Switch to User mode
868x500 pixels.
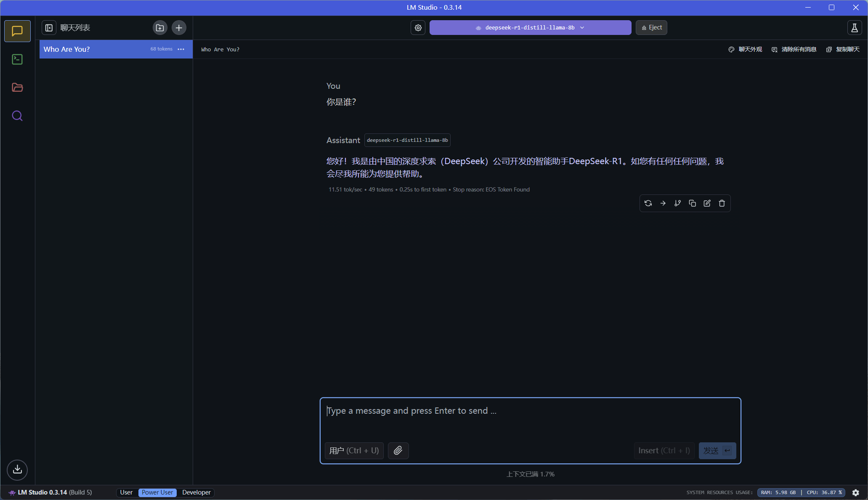[126, 492]
